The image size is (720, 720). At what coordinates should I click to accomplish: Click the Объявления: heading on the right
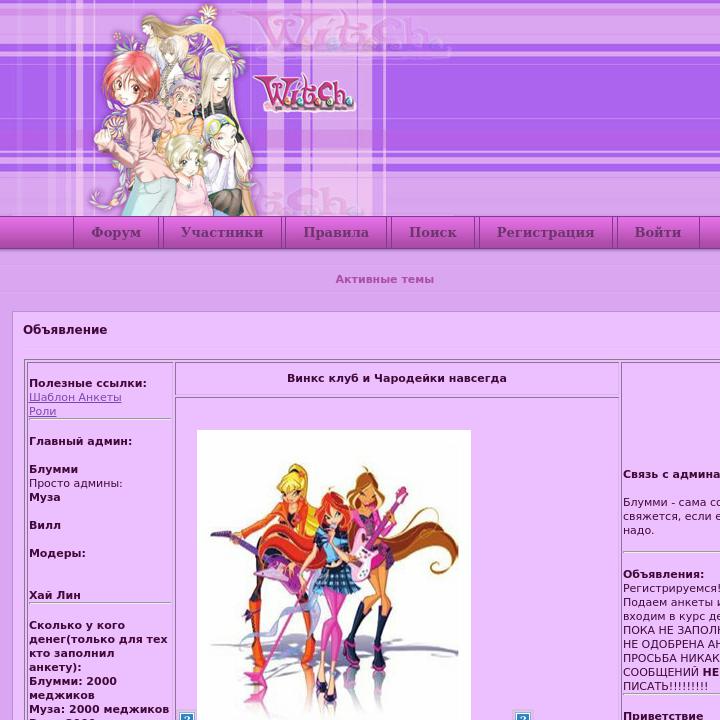coord(664,574)
